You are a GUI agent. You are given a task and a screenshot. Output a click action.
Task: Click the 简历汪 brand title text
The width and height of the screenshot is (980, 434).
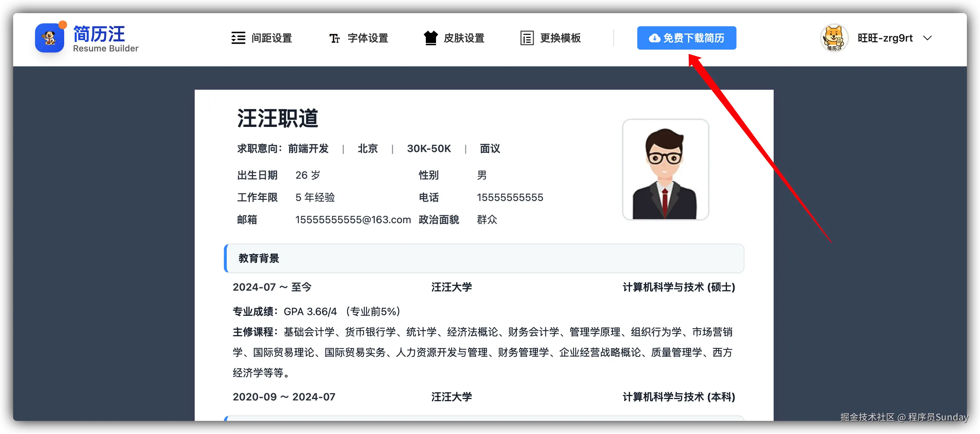99,34
